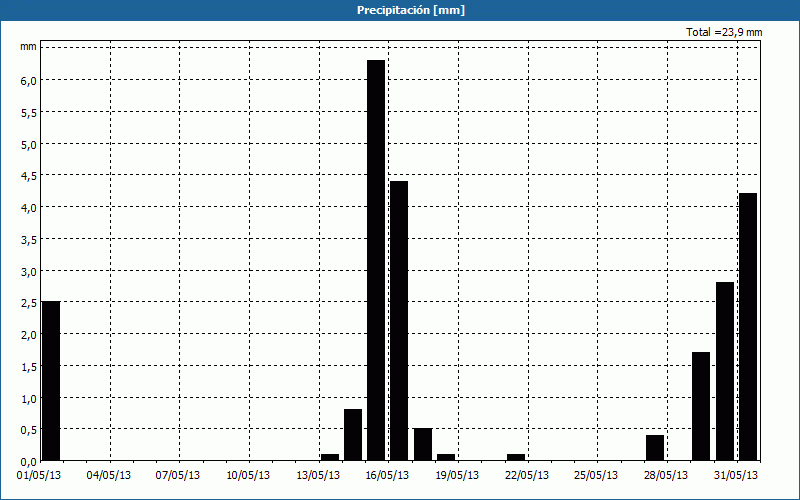This screenshot has width=800, height=500.
Task: Click the tiny bar just before 22/05/13
Action: (x=516, y=457)
